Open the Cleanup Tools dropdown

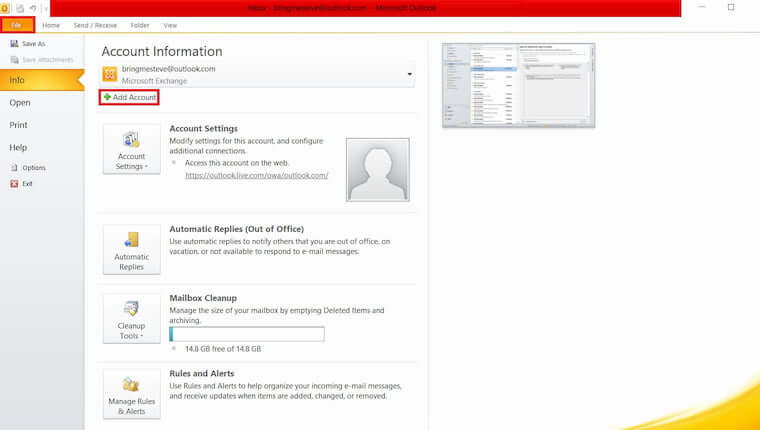(x=131, y=319)
